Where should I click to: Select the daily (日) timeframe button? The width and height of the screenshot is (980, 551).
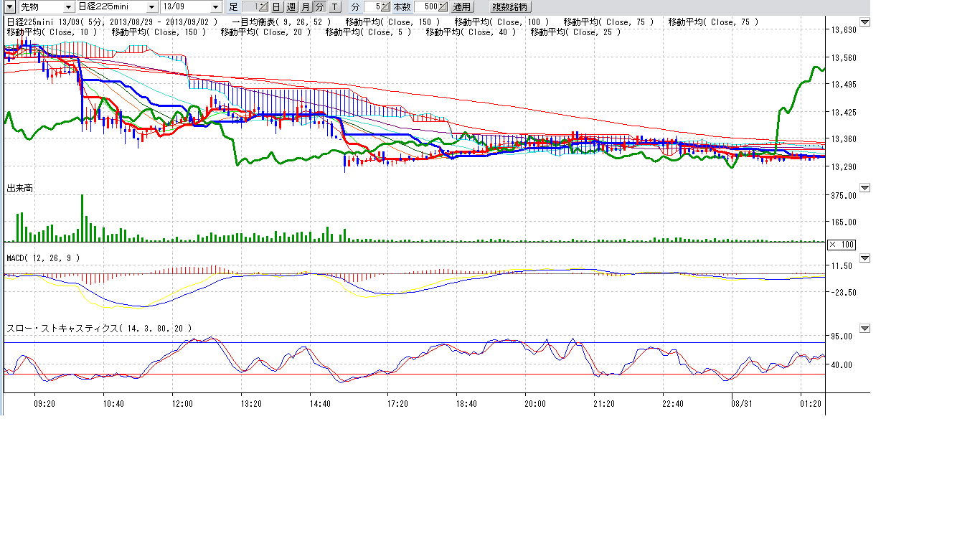coord(275,7)
